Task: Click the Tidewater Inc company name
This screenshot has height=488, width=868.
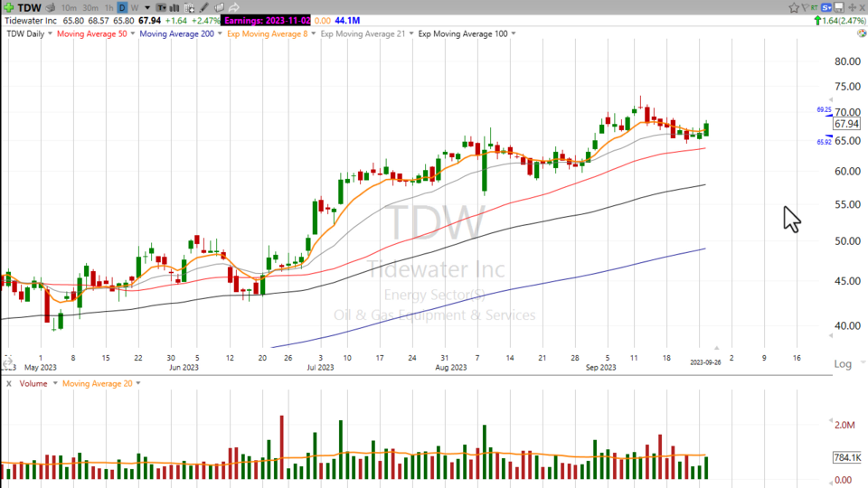Action: coord(31,21)
